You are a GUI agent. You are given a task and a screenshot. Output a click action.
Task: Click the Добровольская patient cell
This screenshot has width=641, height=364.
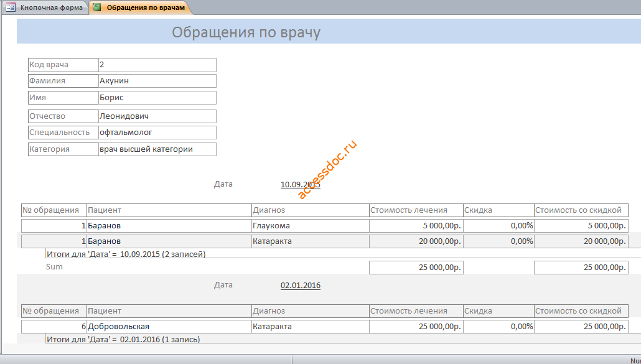point(169,327)
